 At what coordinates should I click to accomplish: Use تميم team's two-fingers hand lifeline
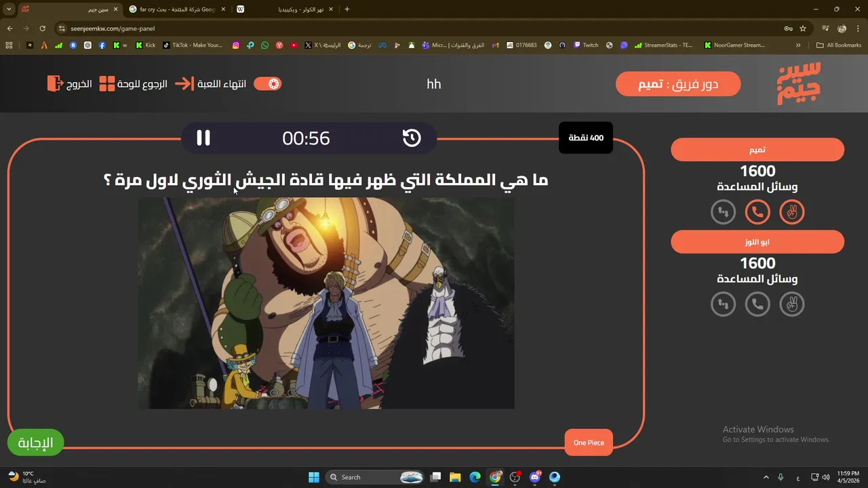click(791, 213)
